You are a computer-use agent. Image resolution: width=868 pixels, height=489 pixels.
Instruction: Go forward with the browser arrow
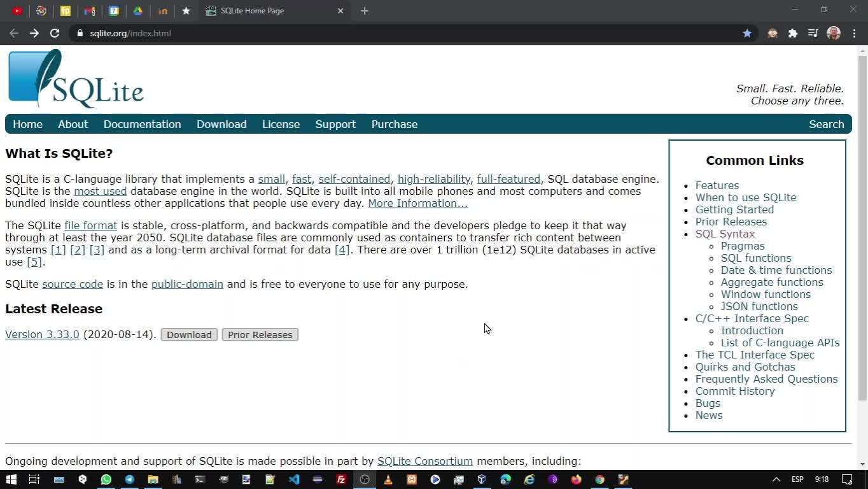pyautogui.click(x=34, y=33)
